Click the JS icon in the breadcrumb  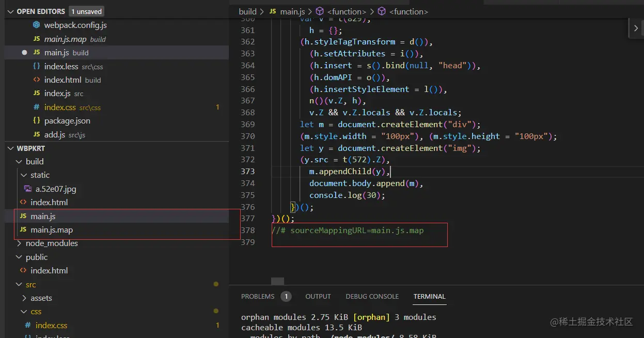click(273, 11)
